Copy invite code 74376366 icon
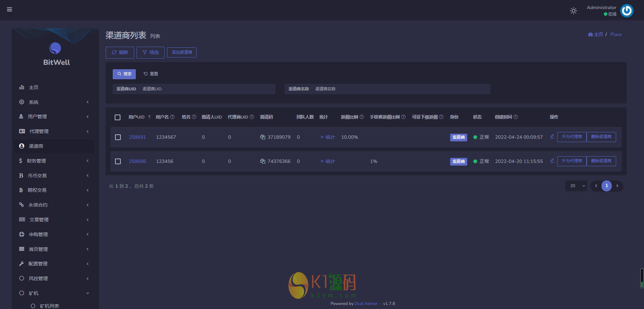 263,161
